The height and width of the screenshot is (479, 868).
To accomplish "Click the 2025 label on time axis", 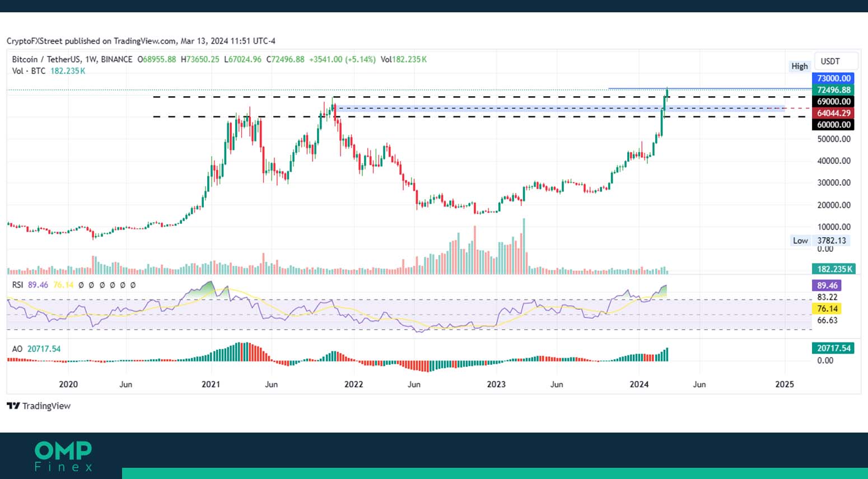I will click(784, 384).
